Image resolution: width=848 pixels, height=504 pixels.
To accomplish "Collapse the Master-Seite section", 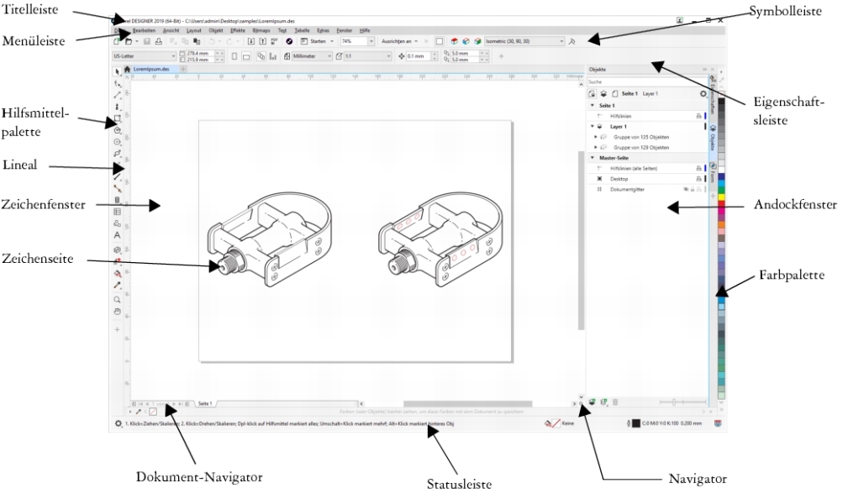I will pos(592,157).
